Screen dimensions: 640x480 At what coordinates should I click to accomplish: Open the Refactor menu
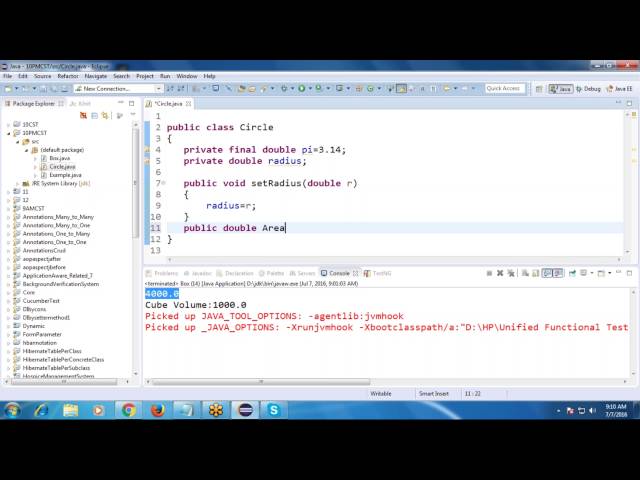tap(68, 76)
